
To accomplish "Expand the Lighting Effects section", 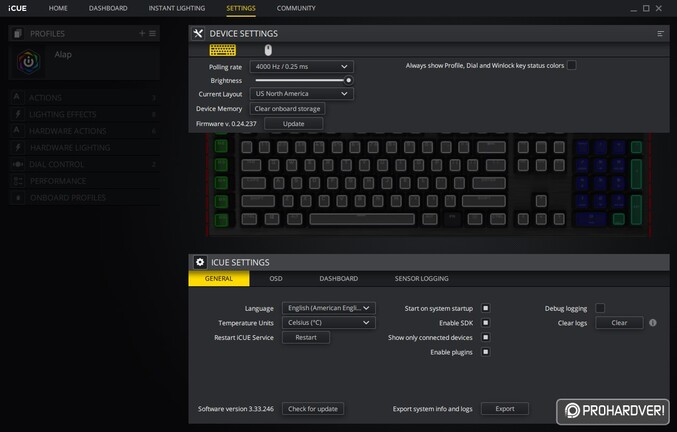I will pyautogui.click(x=84, y=114).
